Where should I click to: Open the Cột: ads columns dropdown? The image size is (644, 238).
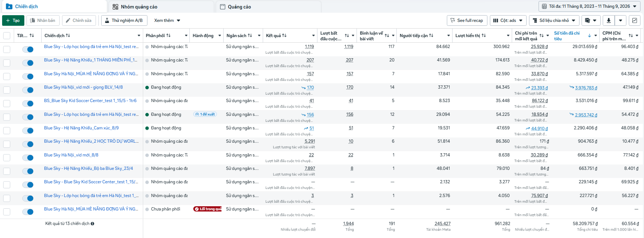pyautogui.click(x=508, y=20)
